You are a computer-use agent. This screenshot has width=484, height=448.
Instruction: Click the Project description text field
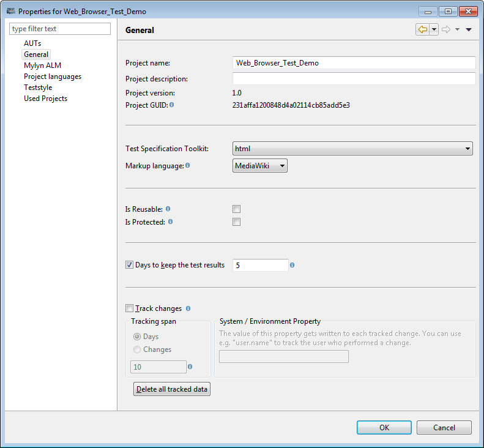pyautogui.click(x=354, y=79)
